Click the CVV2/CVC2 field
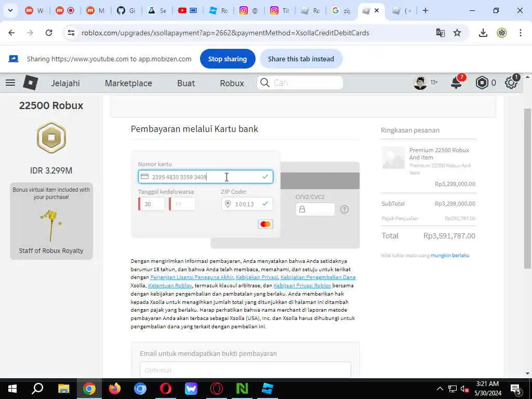 315,209
